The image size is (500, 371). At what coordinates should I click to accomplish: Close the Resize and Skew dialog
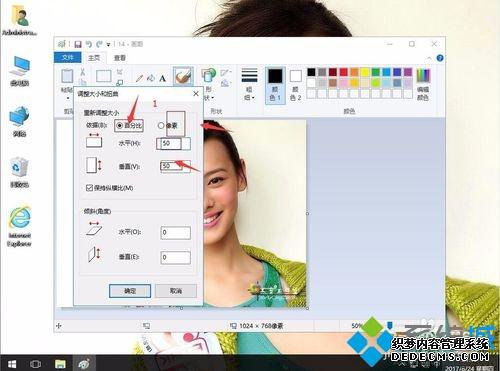196,94
